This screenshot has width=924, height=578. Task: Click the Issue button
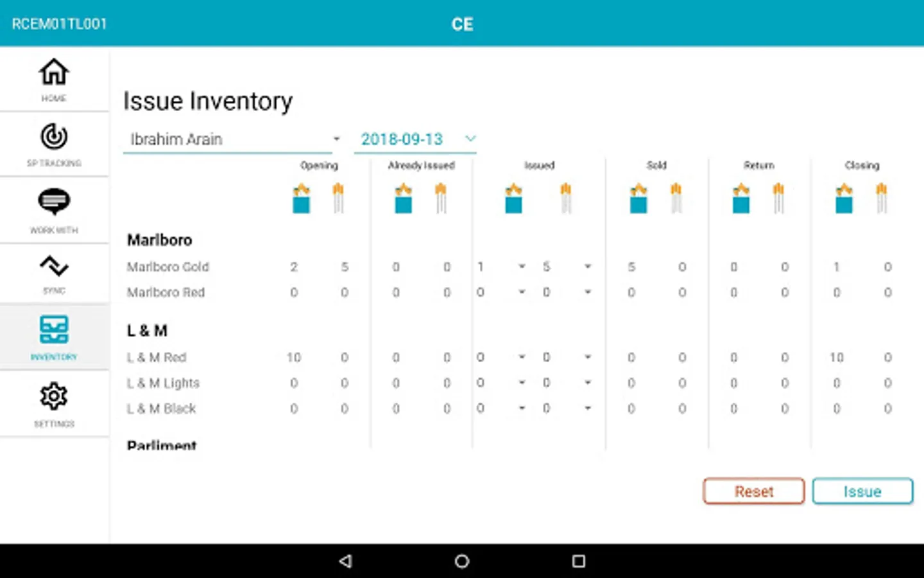pos(862,491)
